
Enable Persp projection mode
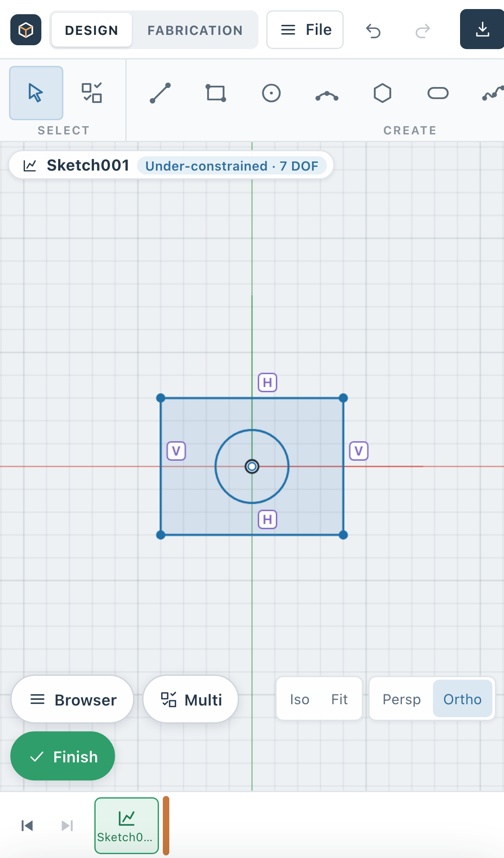click(401, 699)
